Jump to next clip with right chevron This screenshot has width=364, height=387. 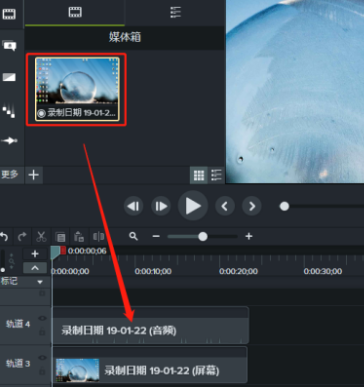tap(252, 206)
